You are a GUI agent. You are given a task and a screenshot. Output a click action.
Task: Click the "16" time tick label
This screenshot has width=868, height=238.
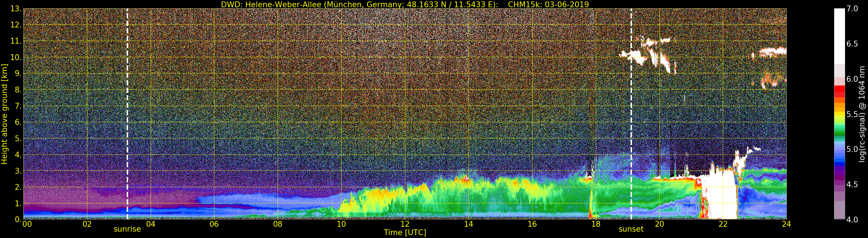(x=532, y=224)
